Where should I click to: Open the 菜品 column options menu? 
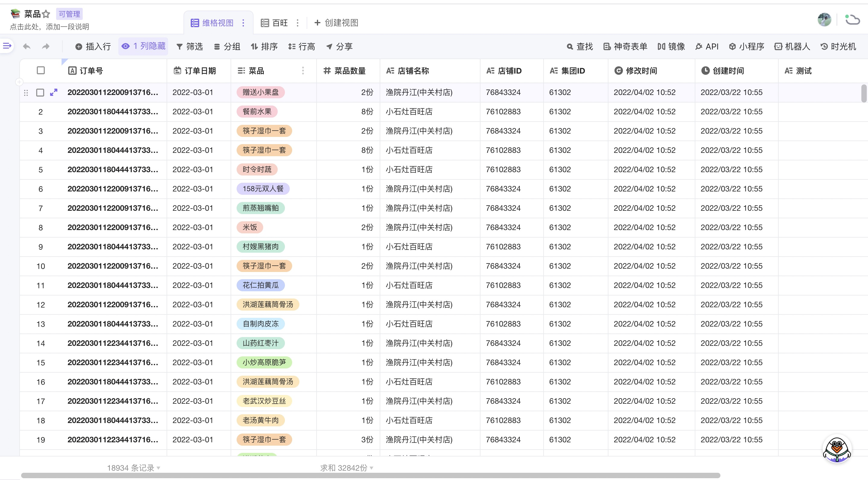303,71
